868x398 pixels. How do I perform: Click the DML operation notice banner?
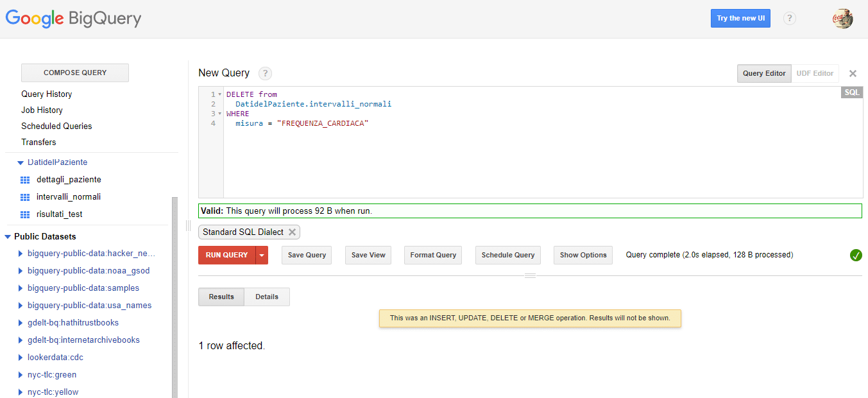530,318
